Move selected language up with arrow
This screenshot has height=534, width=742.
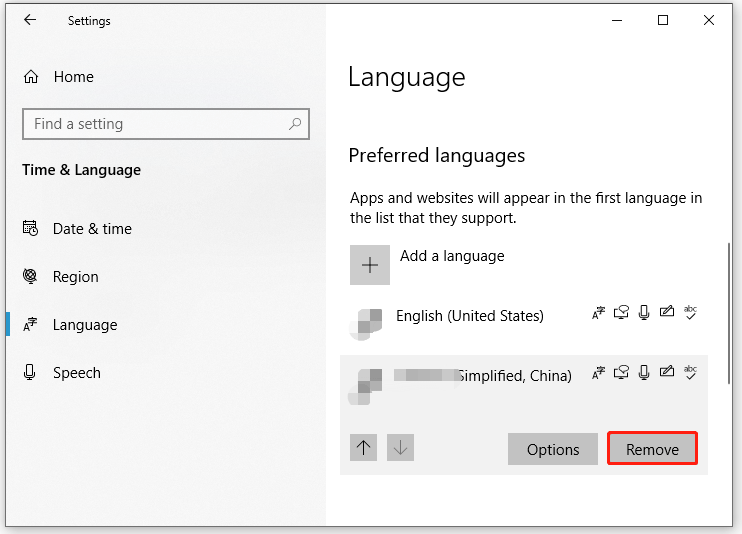pos(363,447)
